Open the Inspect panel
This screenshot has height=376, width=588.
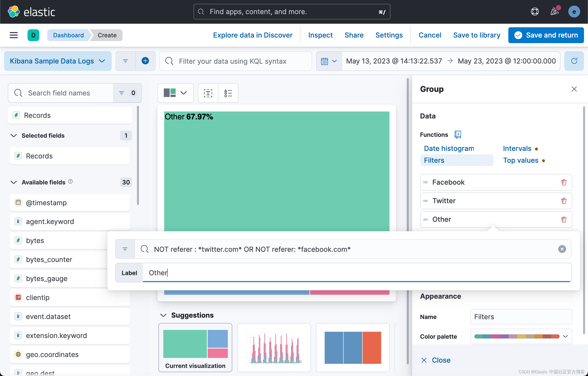(320, 35)
